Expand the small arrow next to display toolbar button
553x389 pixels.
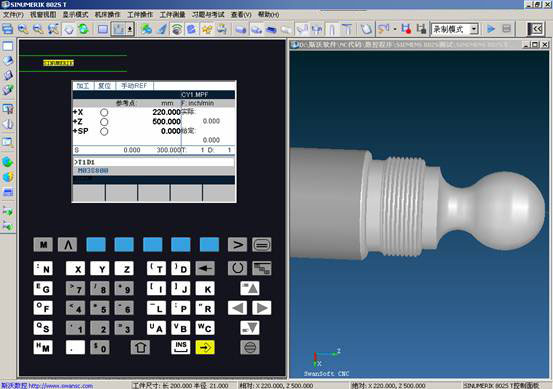pyautogui.click(x=130, y=29)
